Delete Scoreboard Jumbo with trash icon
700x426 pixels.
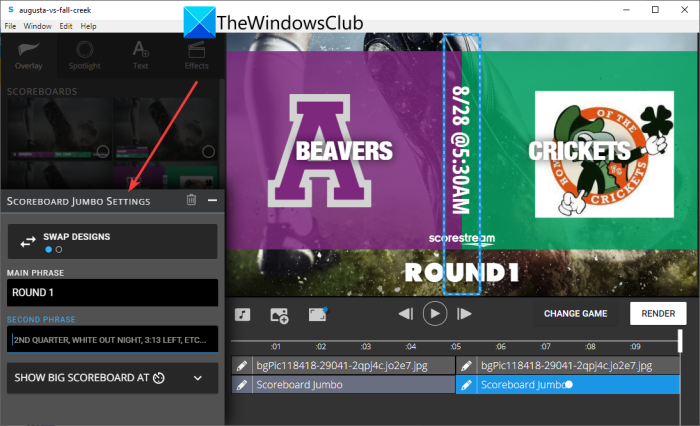pyautogui.click(x=191, y=200)
